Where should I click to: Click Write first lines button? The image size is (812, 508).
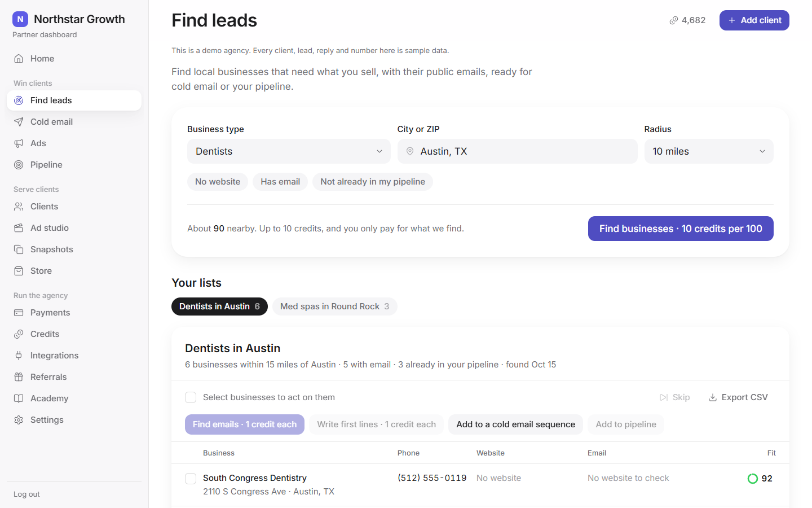[x=376, y=424]
